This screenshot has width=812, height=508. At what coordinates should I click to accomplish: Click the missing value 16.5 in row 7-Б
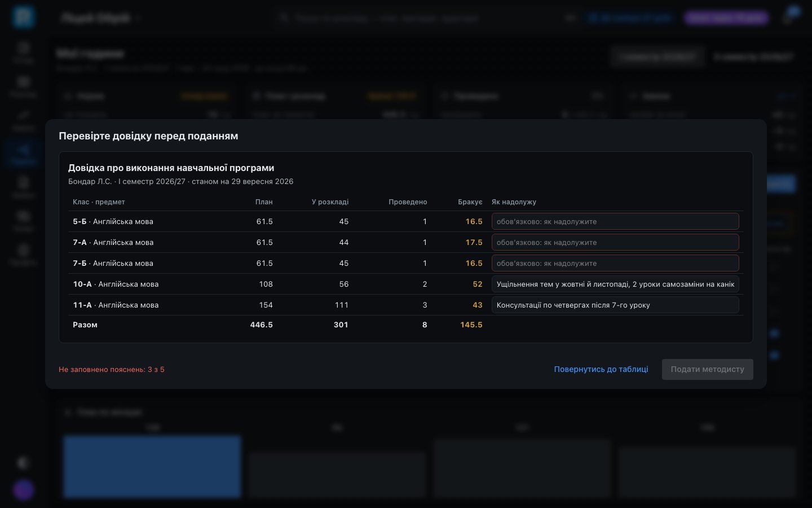point(474,263)
